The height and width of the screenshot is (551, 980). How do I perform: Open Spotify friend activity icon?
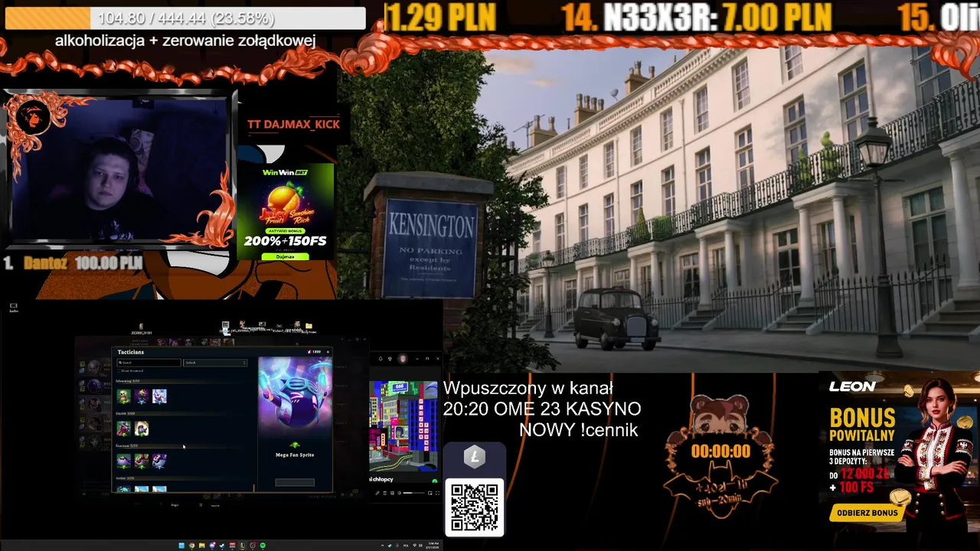click(390, 358)
